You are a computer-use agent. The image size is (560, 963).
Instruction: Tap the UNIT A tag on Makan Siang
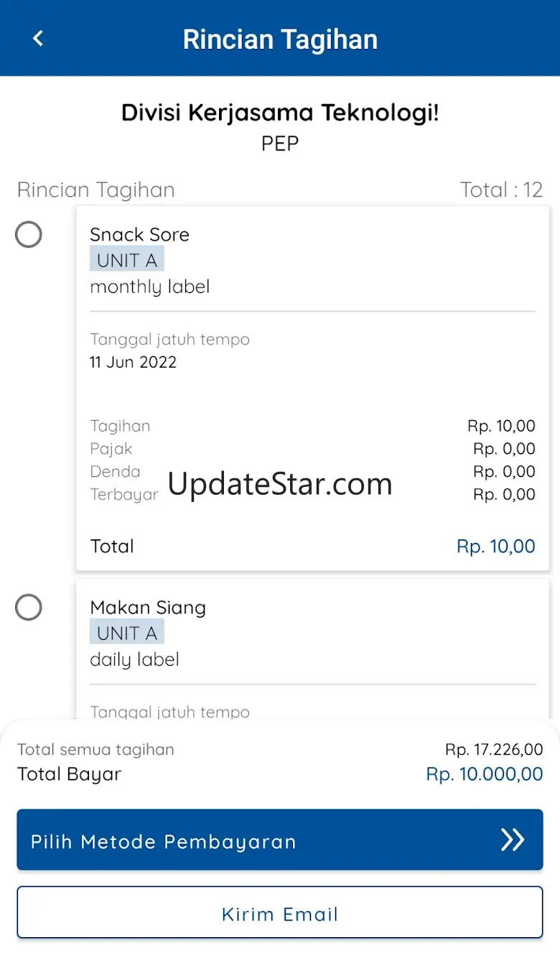coord(127,633)
